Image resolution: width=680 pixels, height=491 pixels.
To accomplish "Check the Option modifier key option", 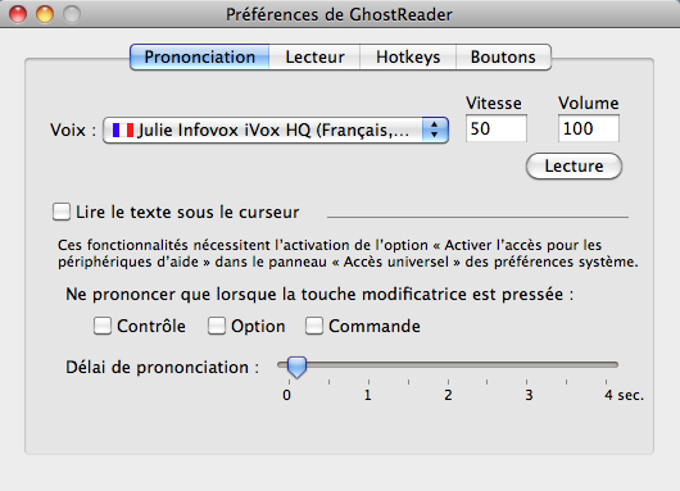I will click(x=216, y=326).
